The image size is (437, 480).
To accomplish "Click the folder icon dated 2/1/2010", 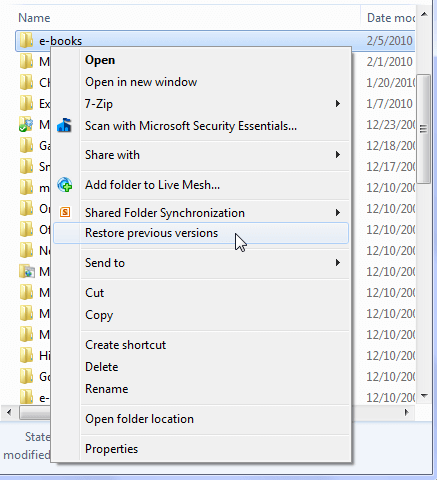I will point(26,61).
